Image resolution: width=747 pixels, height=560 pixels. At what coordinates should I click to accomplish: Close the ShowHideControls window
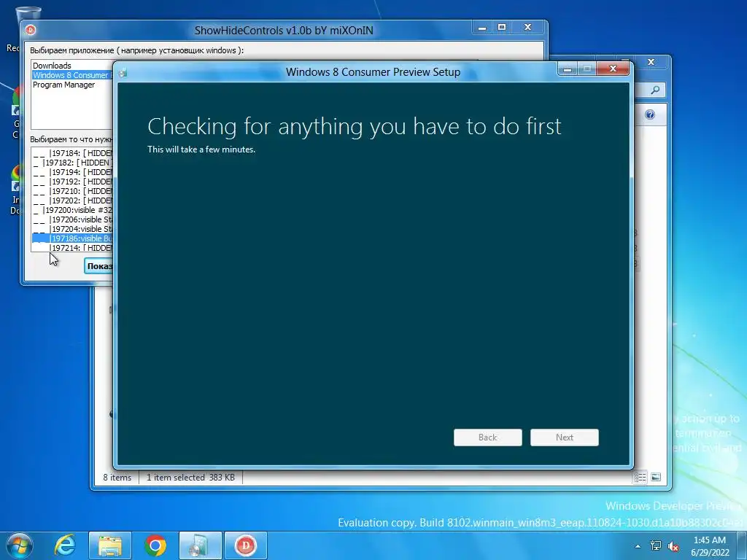(x=527, y=28)
